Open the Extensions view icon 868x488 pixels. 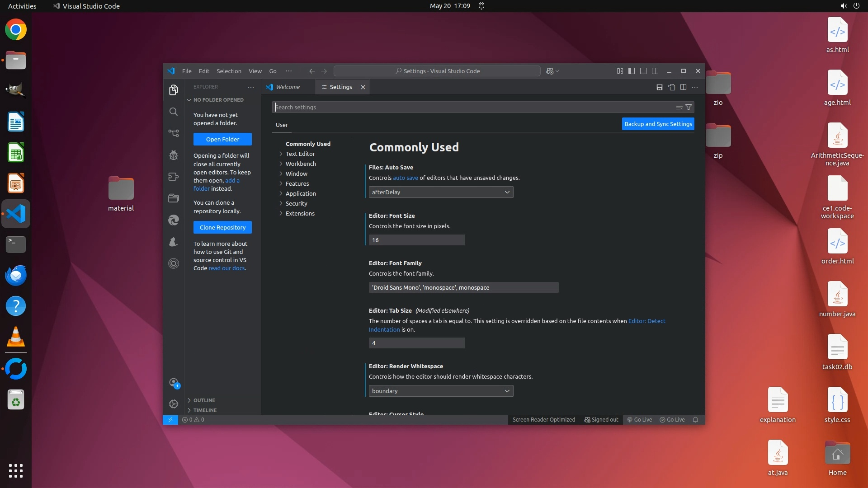(x=174, y=177)
